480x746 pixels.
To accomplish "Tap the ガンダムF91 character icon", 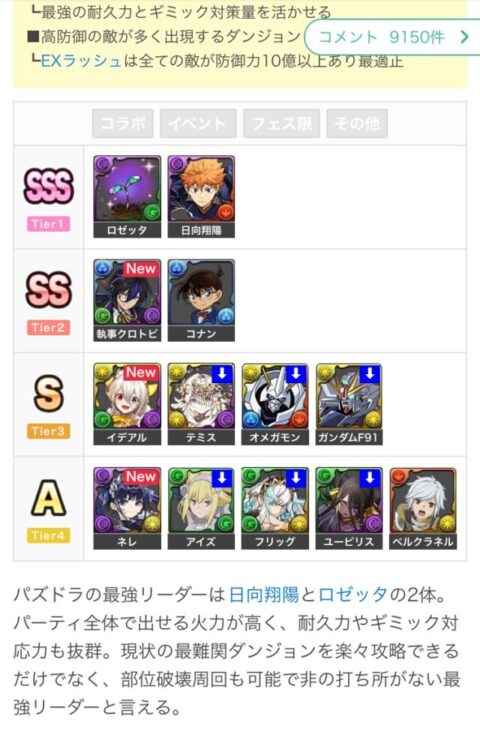I will 349,404.
